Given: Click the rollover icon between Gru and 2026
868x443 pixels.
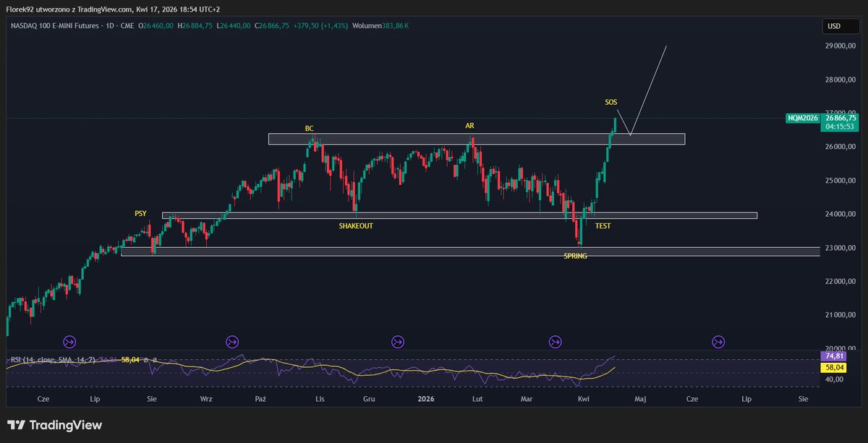Looking at the screenshot, I should [398, 341].
